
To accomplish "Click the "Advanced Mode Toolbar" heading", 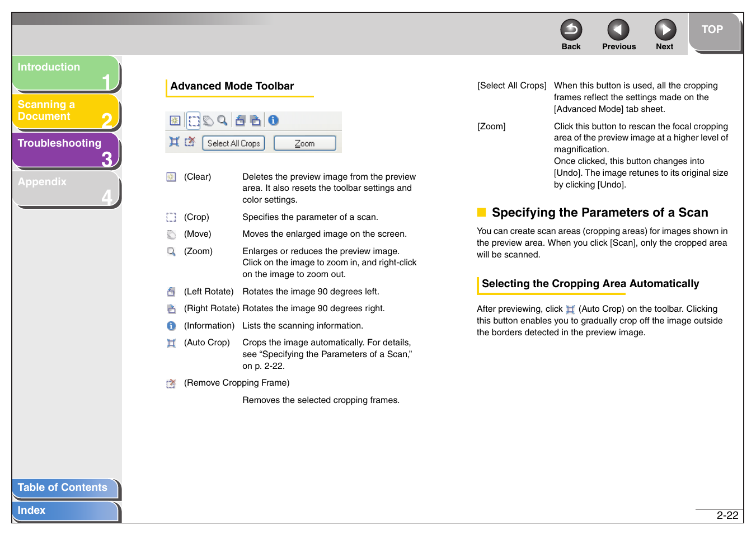I will click(232, 86).
